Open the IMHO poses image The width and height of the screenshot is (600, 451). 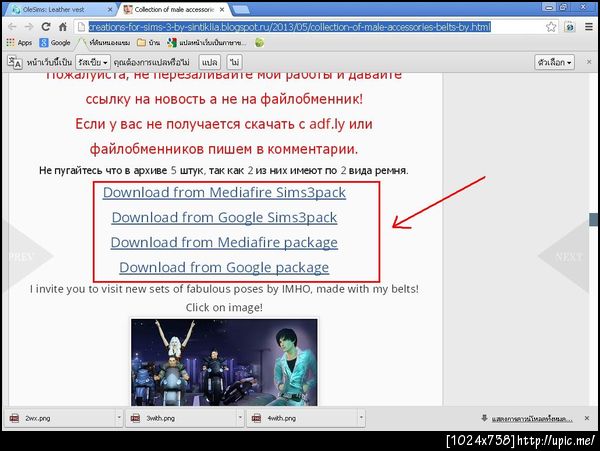coord(224,362)
